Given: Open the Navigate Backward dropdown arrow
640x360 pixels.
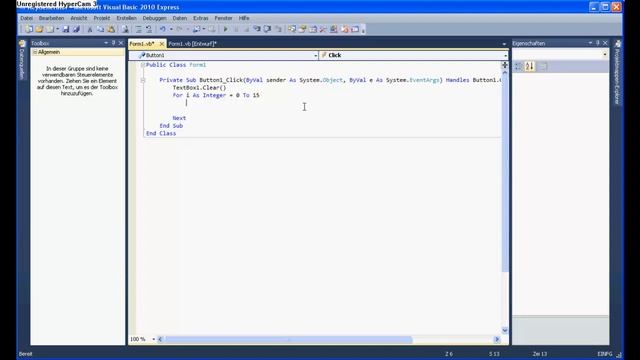Looking at the screenshot, I should click(x=204, y=29).
